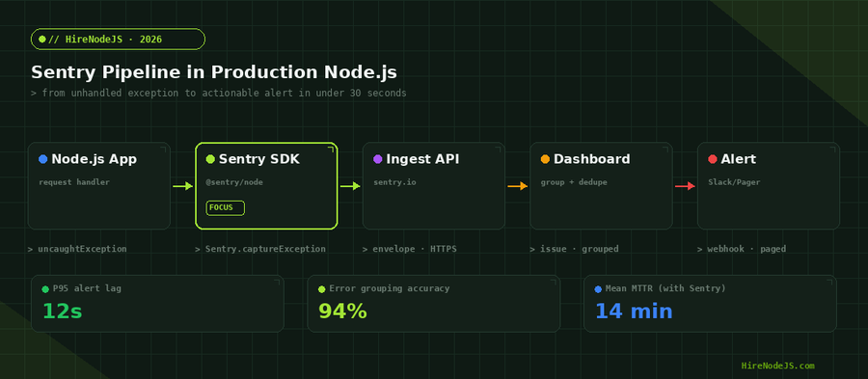The width and height of the screenshot is (868, 379).
Task: Click the '14 min' metric value
Action: point(634,311)
